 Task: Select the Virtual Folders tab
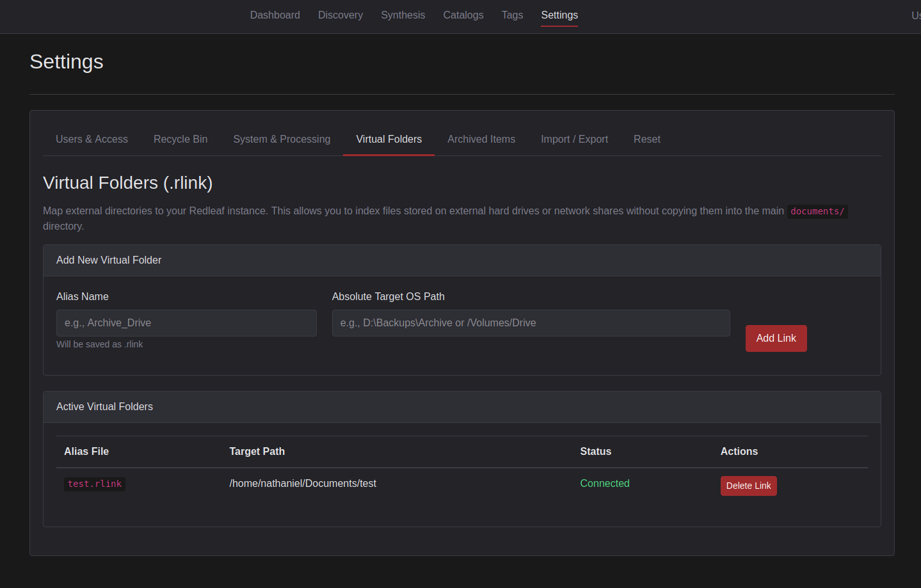point(388,139)
